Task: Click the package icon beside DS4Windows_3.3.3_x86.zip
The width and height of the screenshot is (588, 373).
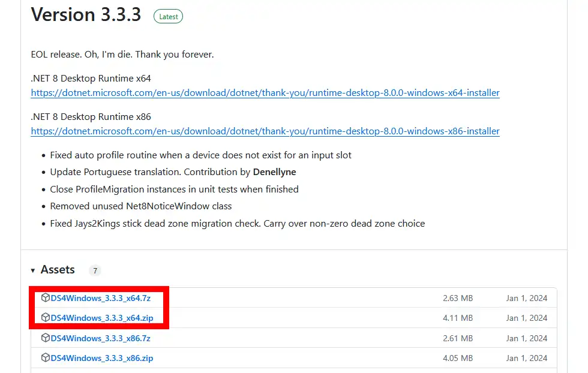Action: pos(46,357)
